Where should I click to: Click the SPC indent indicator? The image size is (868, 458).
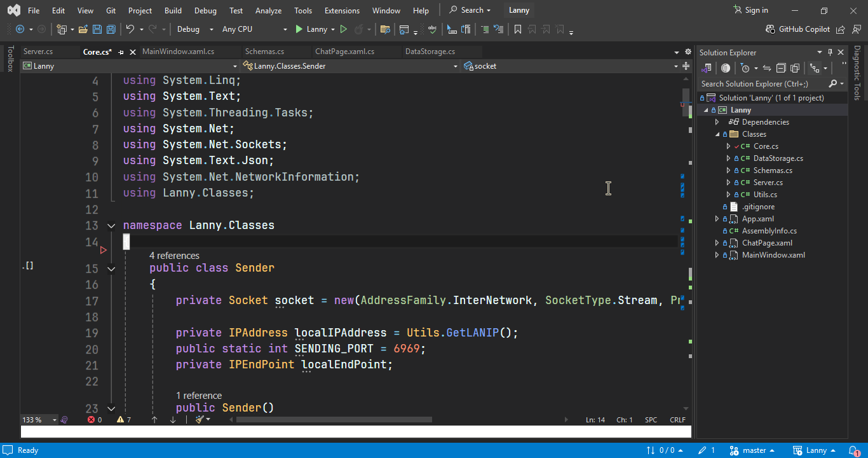(x=651, y=420)
